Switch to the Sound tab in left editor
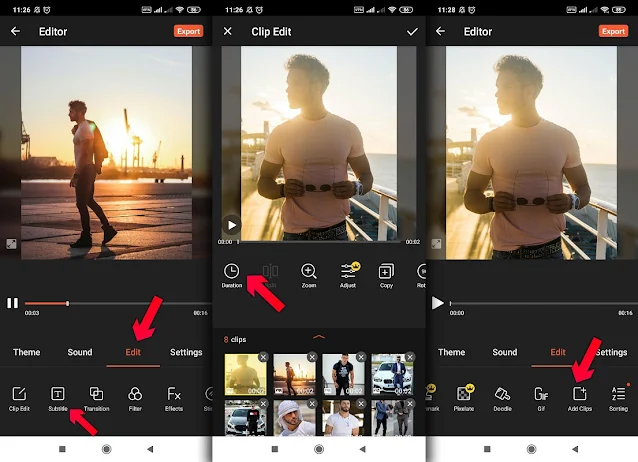638x462 pixels. click(x=80, y=352)
